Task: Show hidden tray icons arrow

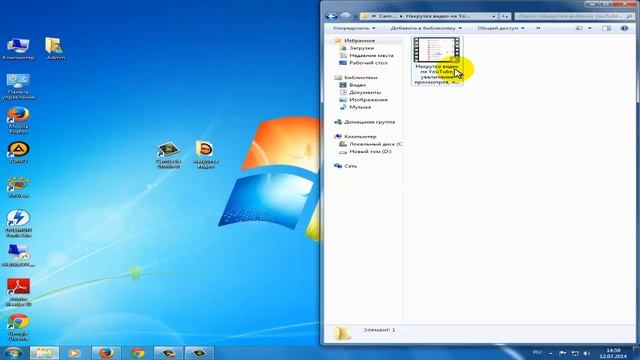Action: point(550,353)
